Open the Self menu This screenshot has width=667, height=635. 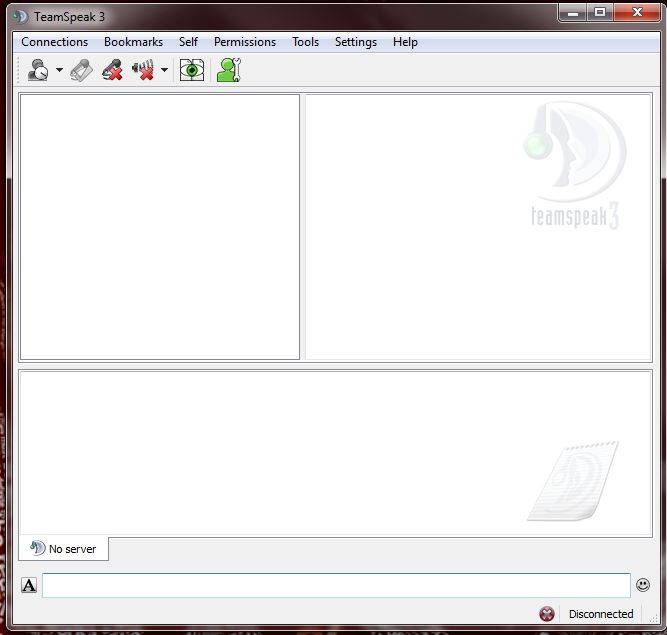pyautogui.click(x=188, y=42)
